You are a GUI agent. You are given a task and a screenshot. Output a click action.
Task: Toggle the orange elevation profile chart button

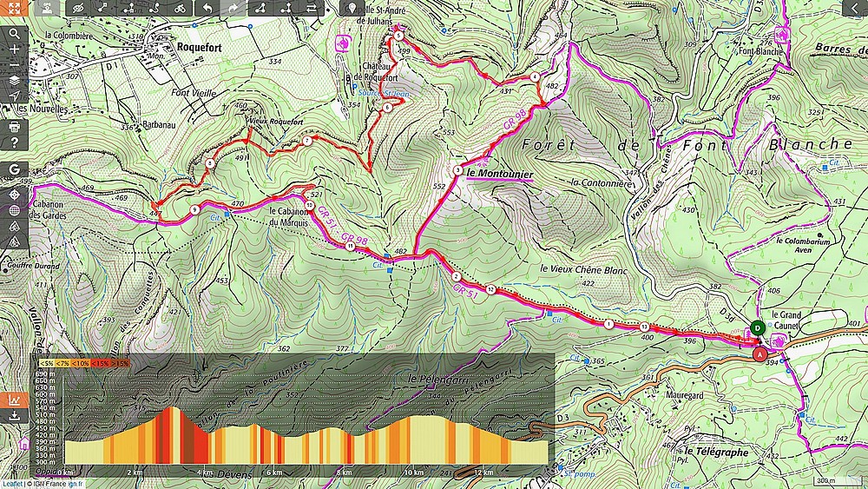[x=15, y=400]
